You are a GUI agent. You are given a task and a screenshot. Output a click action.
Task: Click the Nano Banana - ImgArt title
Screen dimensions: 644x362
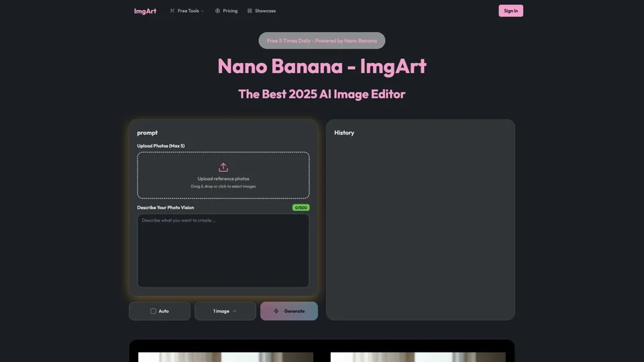click(x=322, y=66)
